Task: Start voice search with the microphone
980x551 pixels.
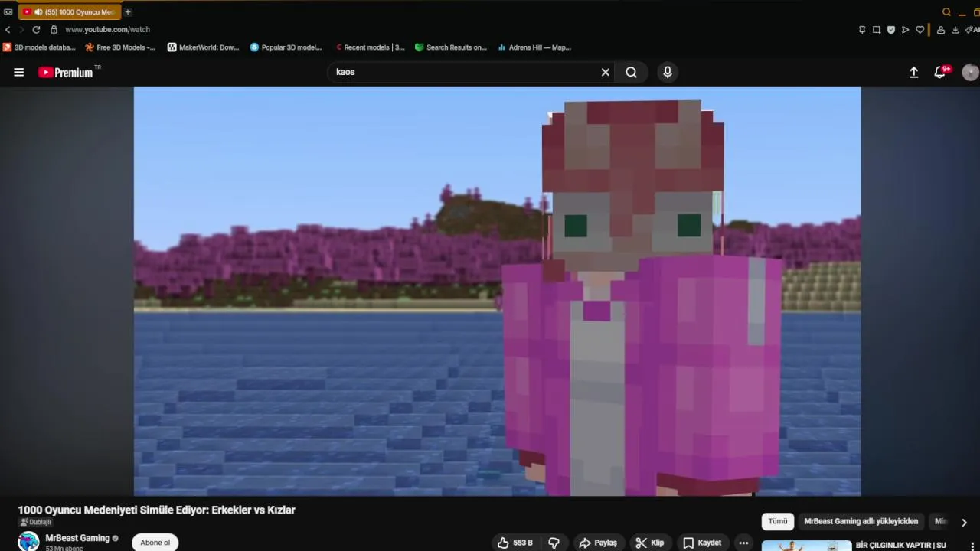Action: click(668, 72)
